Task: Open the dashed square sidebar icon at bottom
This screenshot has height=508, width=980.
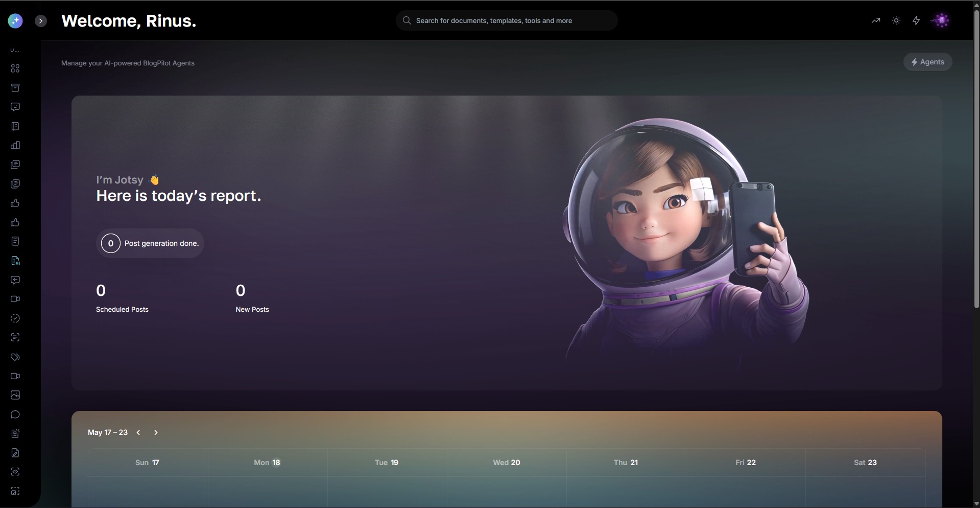Action: tap(15, 491)
